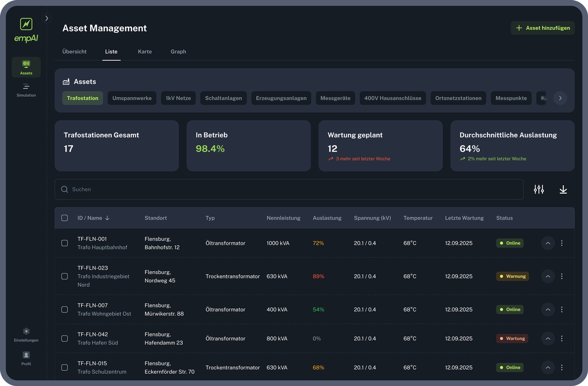Open the Assets section in sidebar
This screenshot has height=386, width=588.
tap(26, 67)
